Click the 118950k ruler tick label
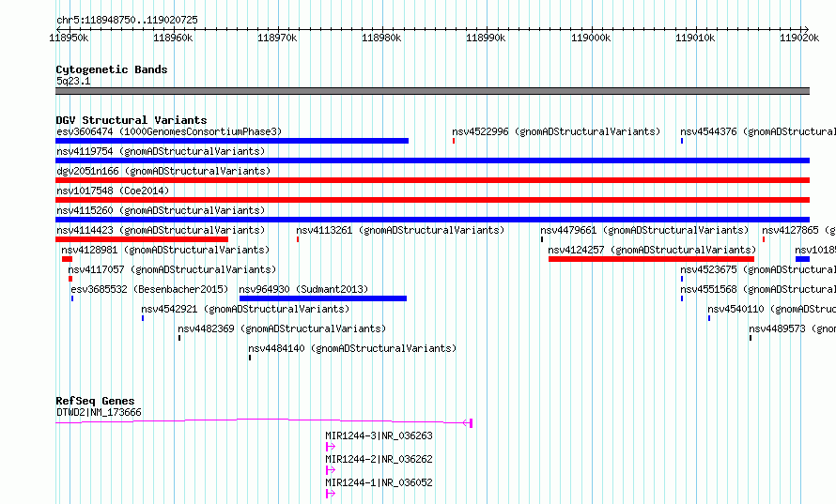 tap(69, 38)
